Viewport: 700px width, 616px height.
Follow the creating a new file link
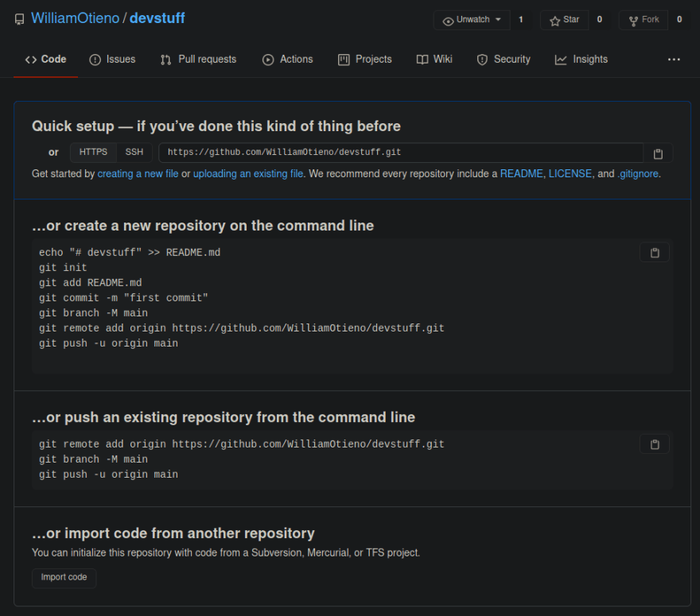(138, 174)
